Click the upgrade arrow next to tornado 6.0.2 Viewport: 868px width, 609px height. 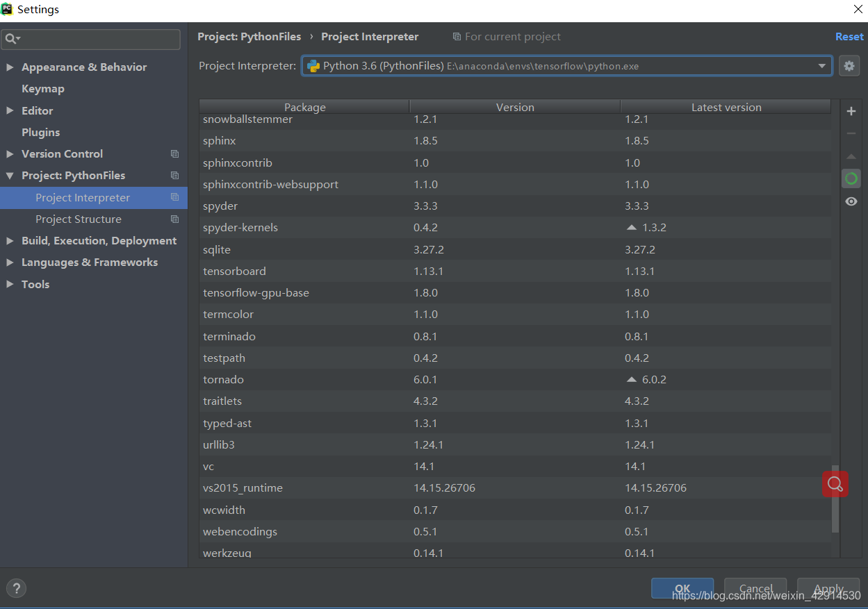tap(631, 380)
